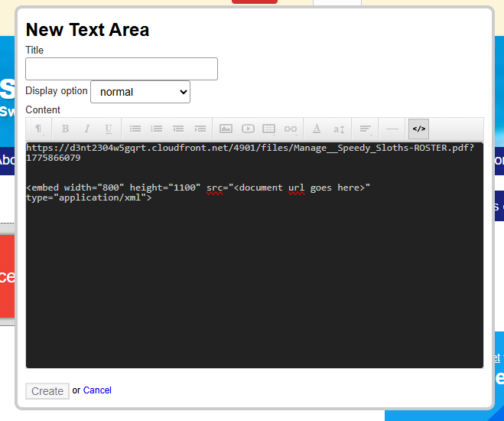Viewport: 504px width, 421px height.
Task: Click the Insert Link icon
Action: click(x=291, y=129)
